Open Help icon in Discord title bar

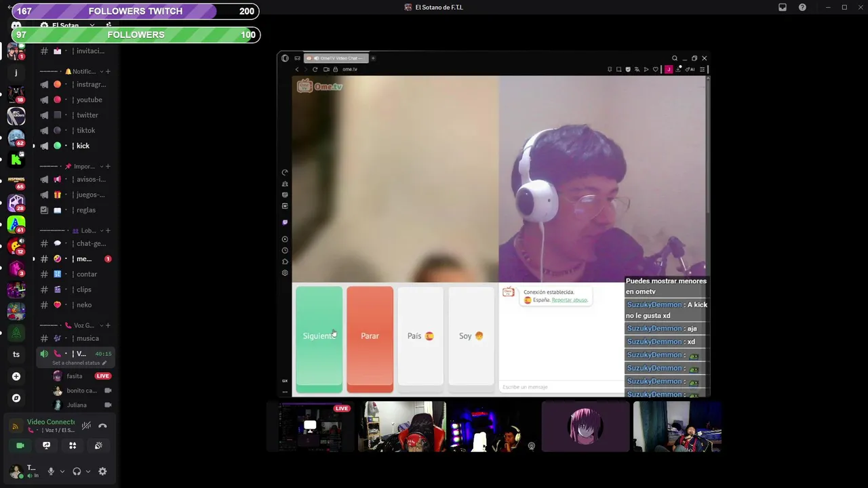802,7
